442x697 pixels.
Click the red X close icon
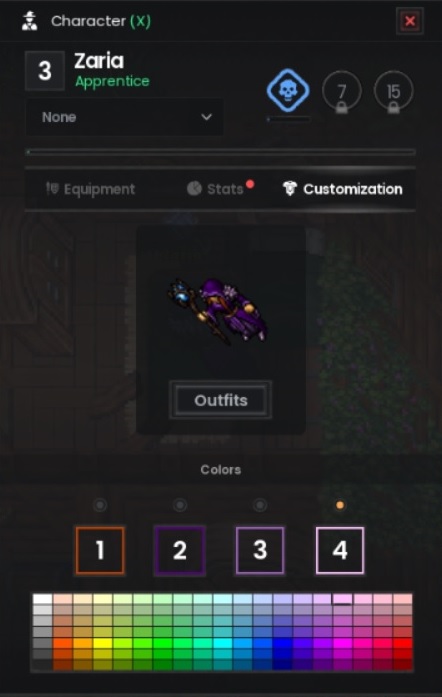[410, 20]
